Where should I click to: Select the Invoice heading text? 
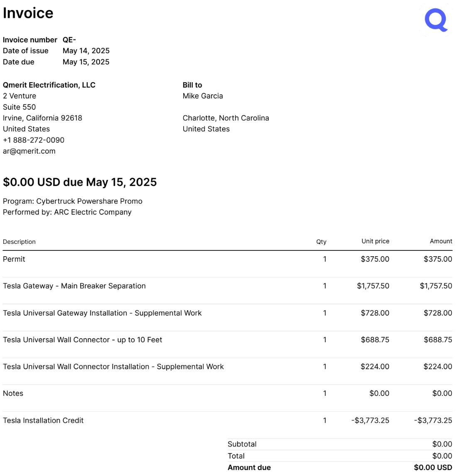(x=28, y=13)
